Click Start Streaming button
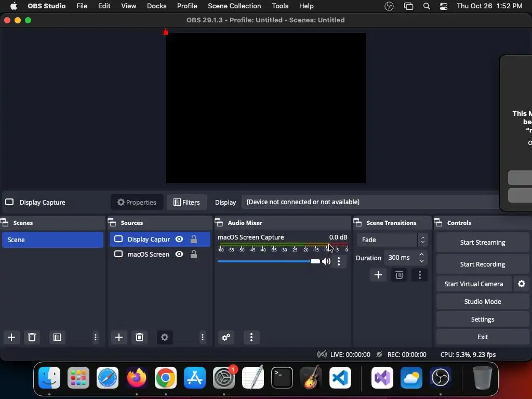The width and height of the screenshot is (532, 399). tap(483, 242)
